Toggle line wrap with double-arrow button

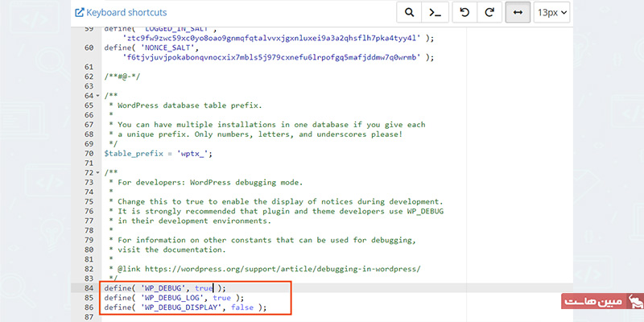click(517, 13)
